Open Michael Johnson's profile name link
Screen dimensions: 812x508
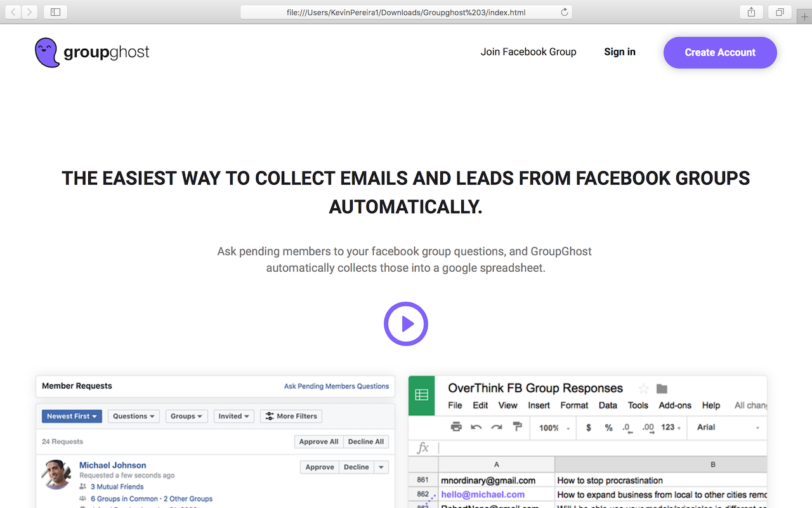[113, 465]
